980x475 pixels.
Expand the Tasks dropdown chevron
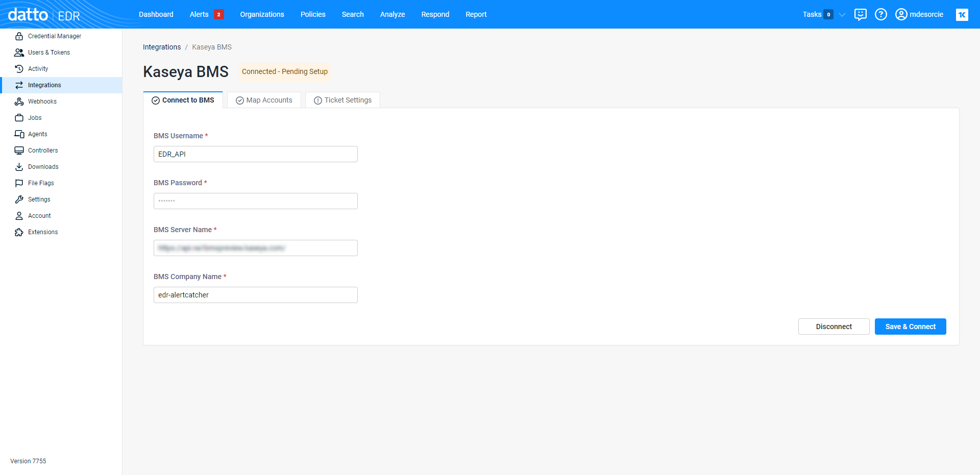(842, 14)
